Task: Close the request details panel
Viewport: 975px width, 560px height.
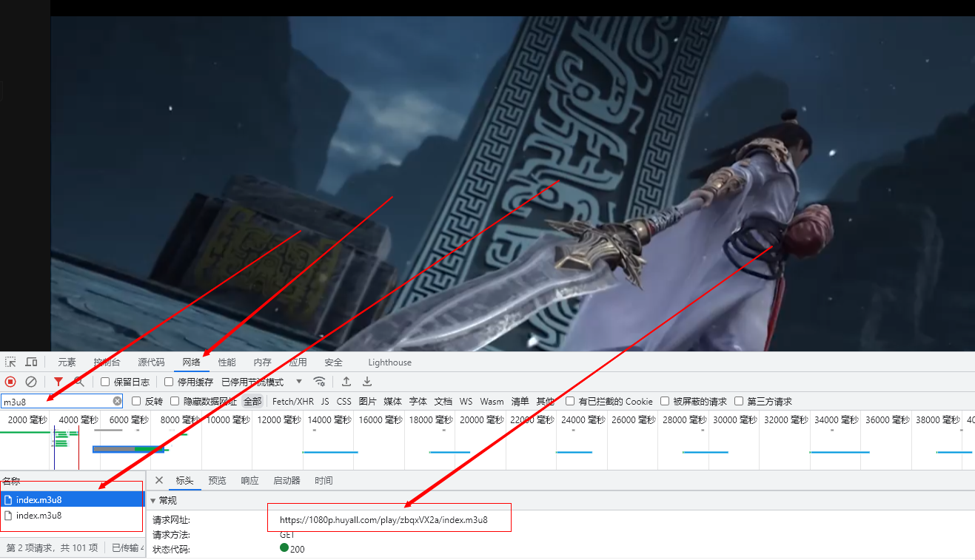Action: click(x=159, y=480)
